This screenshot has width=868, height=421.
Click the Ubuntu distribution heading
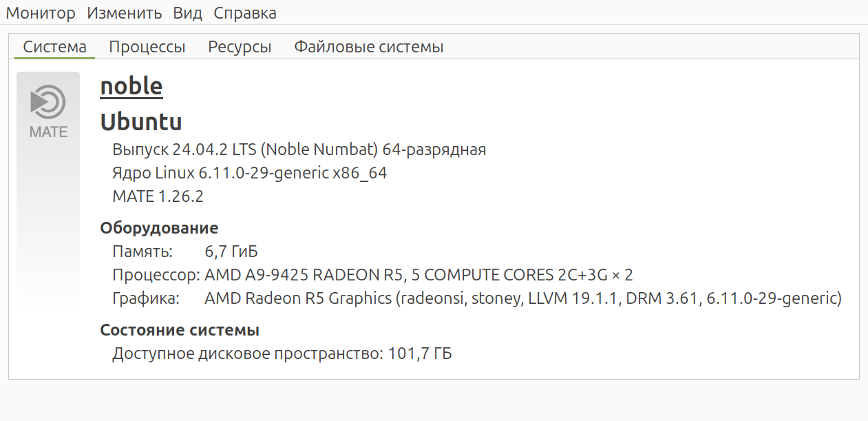[x=141, y=122]
